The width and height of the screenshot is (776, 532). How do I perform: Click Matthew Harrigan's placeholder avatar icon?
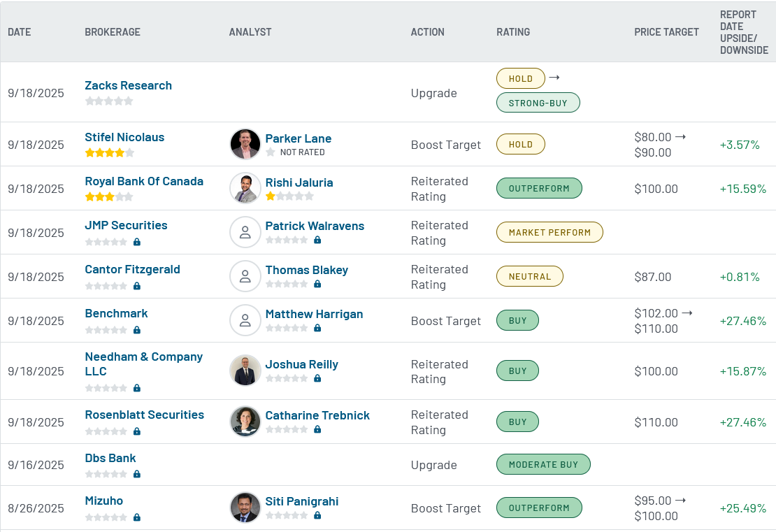(x=245, y=320)
